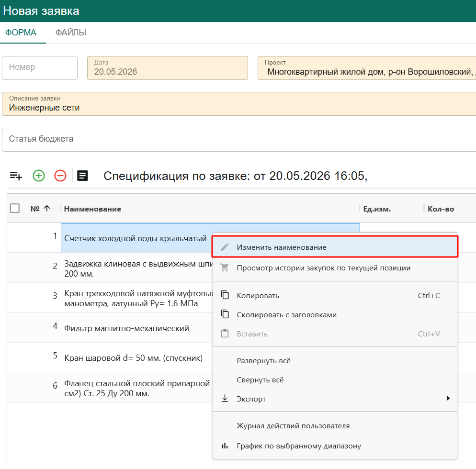Screen dimensions: 476x469
Task: Click the pencil icon beside Изменить наименование
Action: (225, 247)
